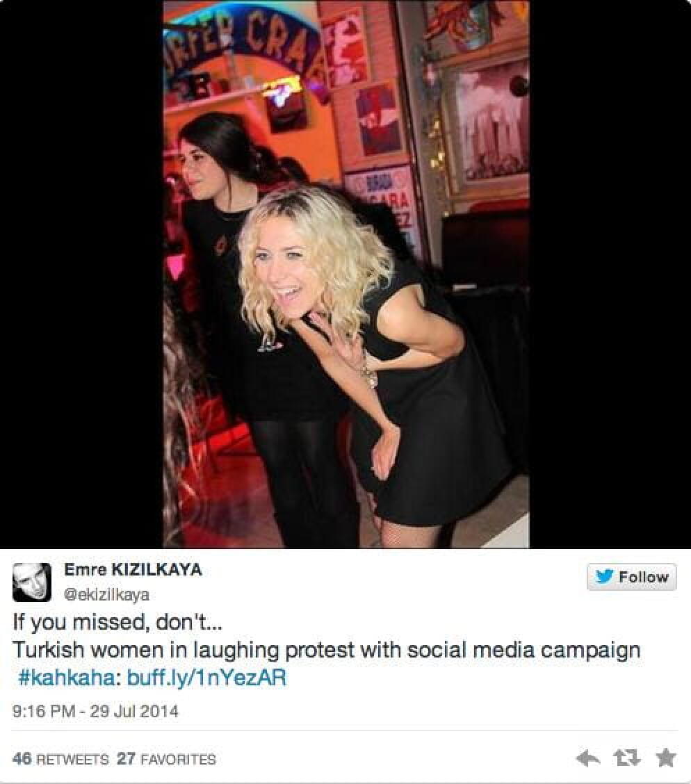This screenshot has width=691, height=784.
Task: Open Emre KIZILKAYA's profile avatar
Action: [x=31, y=582]
